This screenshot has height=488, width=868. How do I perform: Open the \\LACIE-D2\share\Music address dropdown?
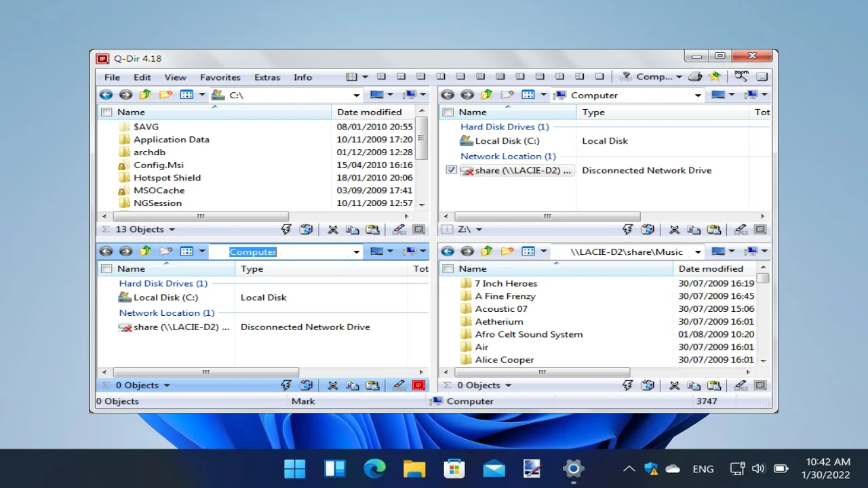[x=698, y=252]
